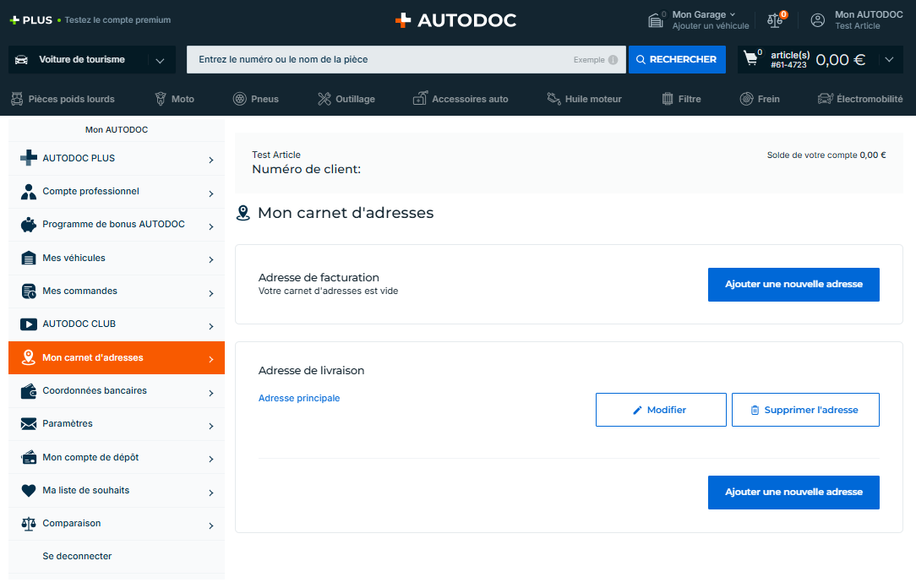Viewport: 916px width, 588px height.
Task: Click the shopping cart icon
Action: pyautogui.click(x=750, y=59)
